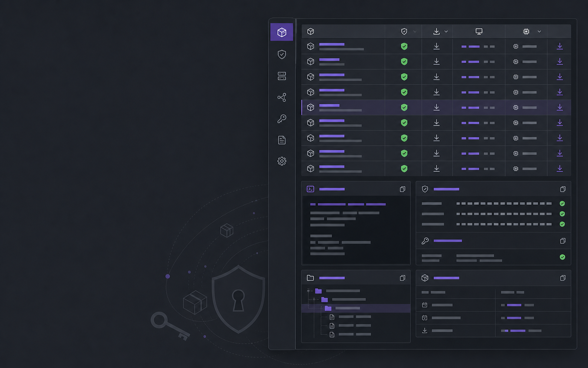Open the Packages section in the sidebar

282,32
